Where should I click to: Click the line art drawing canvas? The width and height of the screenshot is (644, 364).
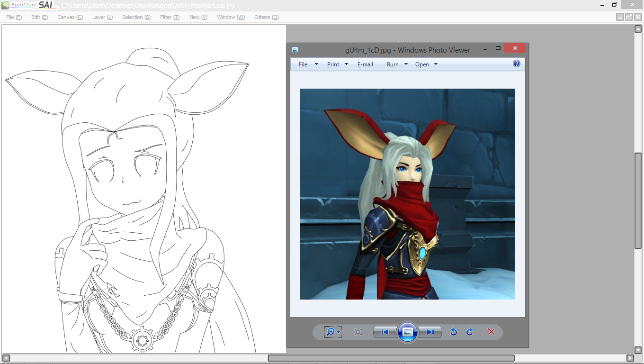click(144, 189)
